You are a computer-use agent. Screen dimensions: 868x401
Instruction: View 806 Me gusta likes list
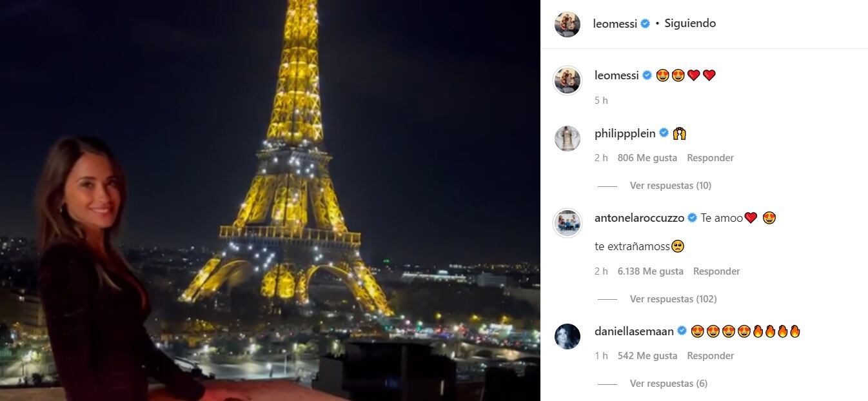click(647, 158)
